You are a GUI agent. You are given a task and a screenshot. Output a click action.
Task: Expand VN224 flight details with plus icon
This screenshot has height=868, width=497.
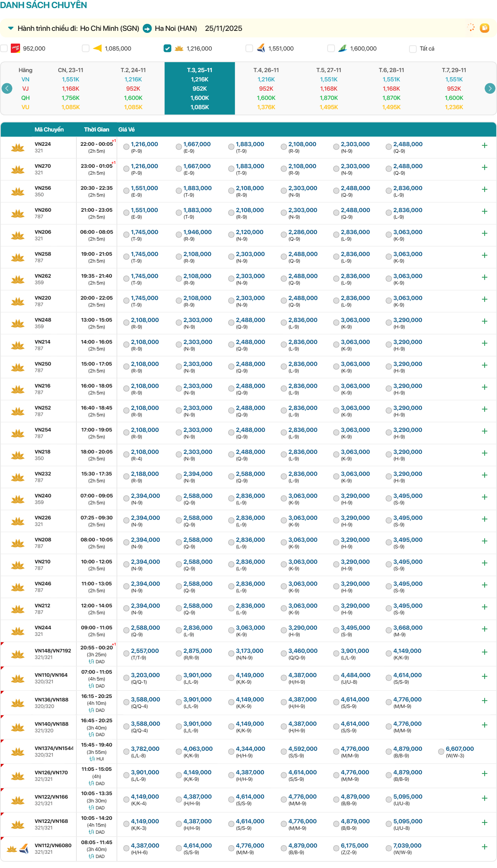click(x=485, y=145)
